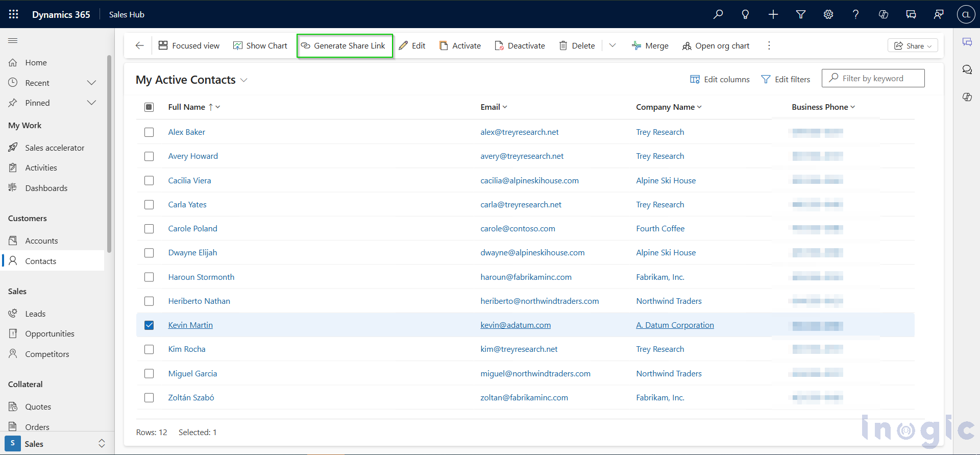Click the Filter by keyword field
Image resolution: width=980 pixels, height=455 pixels.
coord(873,78)
